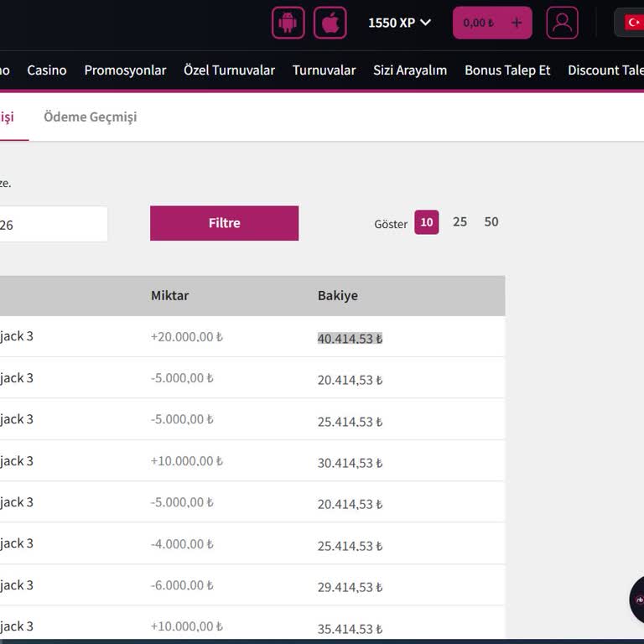Image resolution: width=644 pixels, height=644 pixels.
Task: Click the date filter input field
Action: tap(52, 225)
